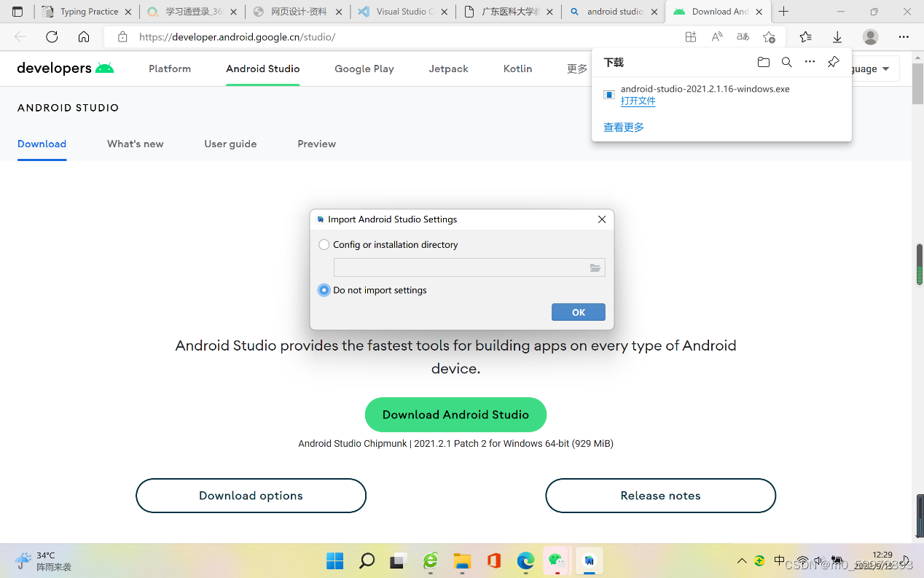Open the split-screen apps icon in address bar
Viewport: 924px width, 578px height.
[691, 37]
